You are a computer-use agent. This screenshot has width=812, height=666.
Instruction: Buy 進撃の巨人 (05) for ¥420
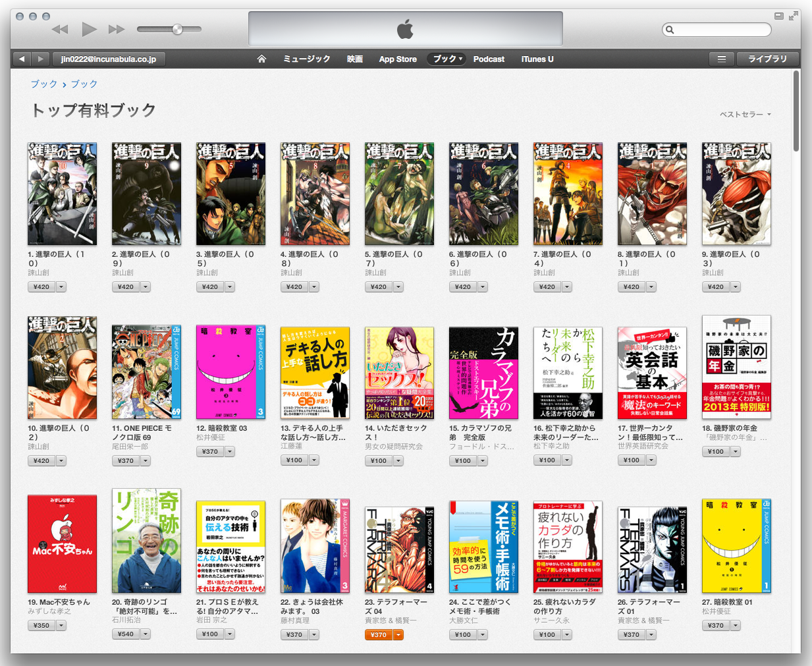coord(210,287)
